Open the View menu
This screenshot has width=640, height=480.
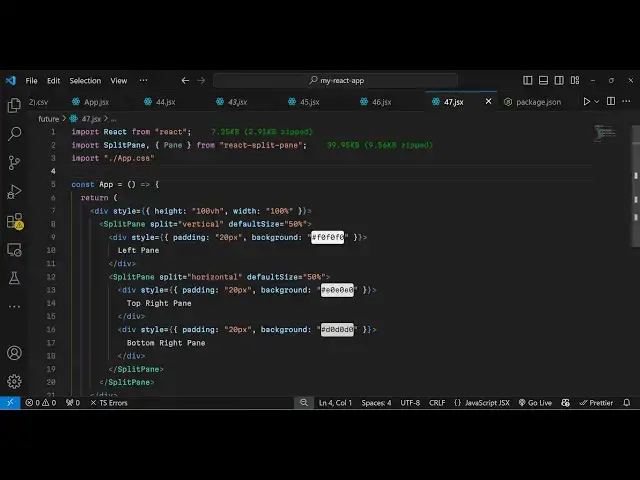[x=119, y=81]
